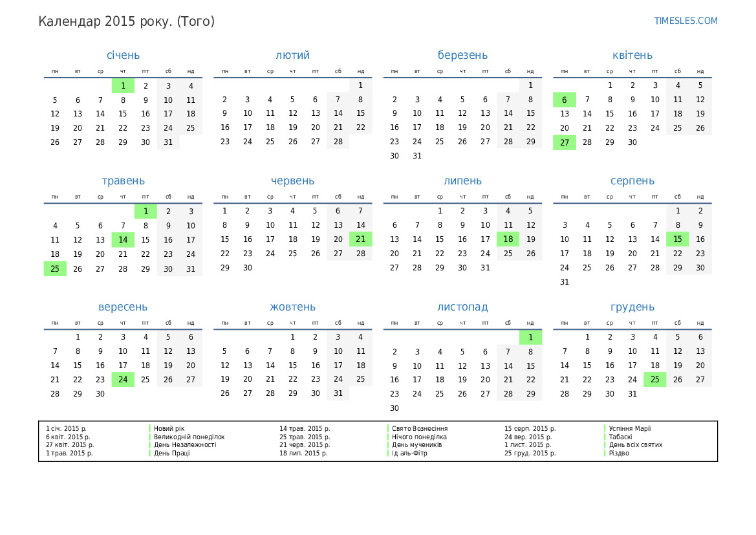Select the 'травень' month heading
756x535 pixels.
coord(123,181)
